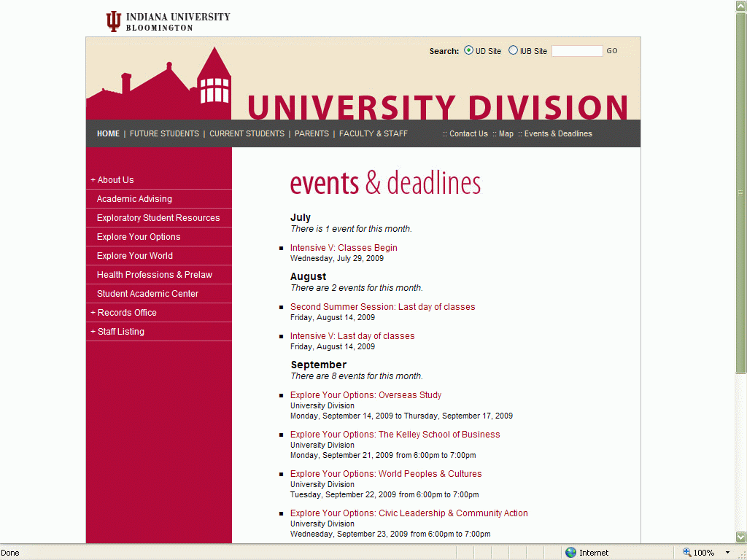Viewport: 747px width, 560px height.
Task: Click the "September" month heading
Action: pyautogui.click(x=319, y=365)
